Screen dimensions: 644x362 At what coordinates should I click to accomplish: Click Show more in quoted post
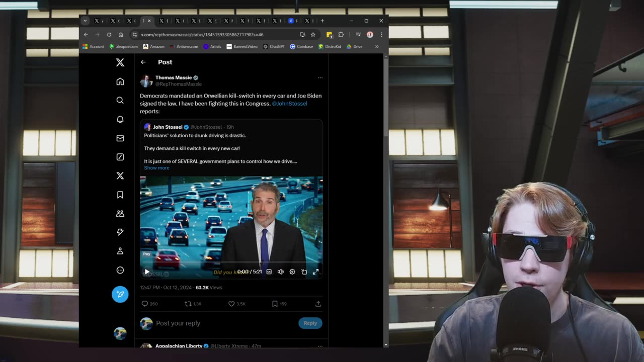pos(156,168)
